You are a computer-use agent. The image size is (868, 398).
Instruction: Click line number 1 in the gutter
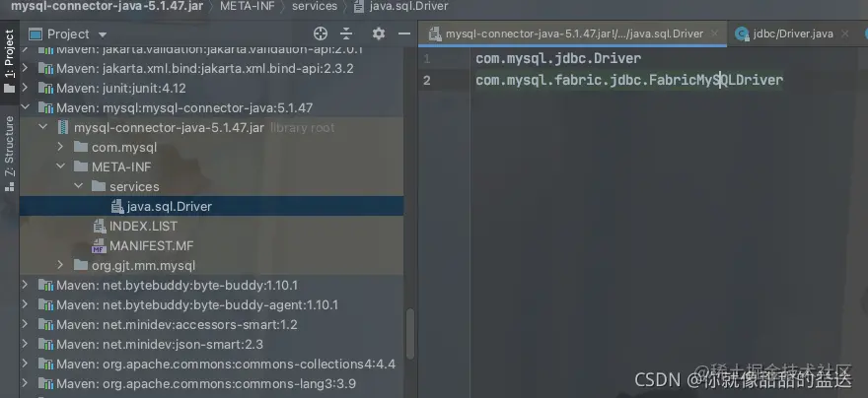click(x=427, y=58)
